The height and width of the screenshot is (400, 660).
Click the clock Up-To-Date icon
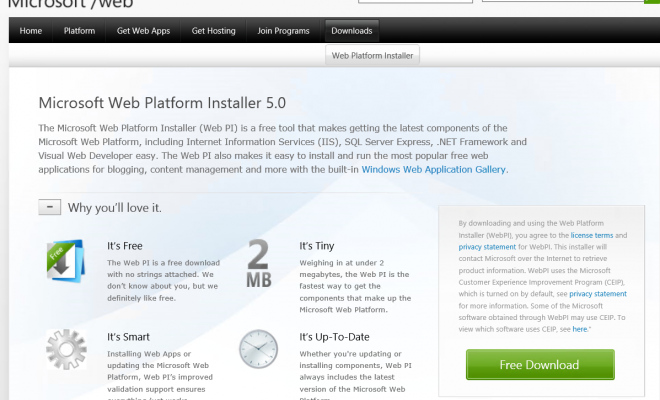[x=258, y=349]
